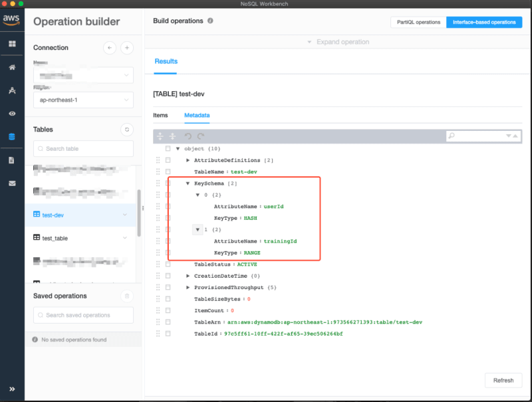
Task: Tick the checkbox beside object {10}
Action: [x=168, y=148]
